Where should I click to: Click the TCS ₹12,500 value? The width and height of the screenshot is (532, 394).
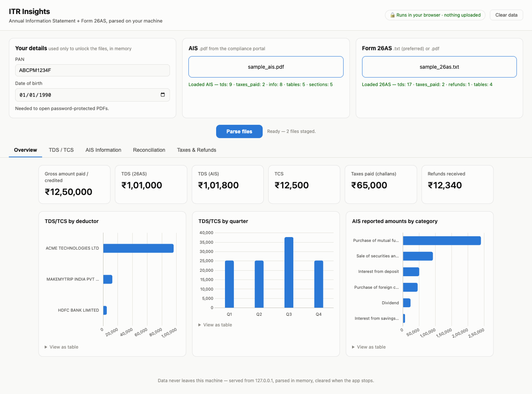(x=291, y=185)
